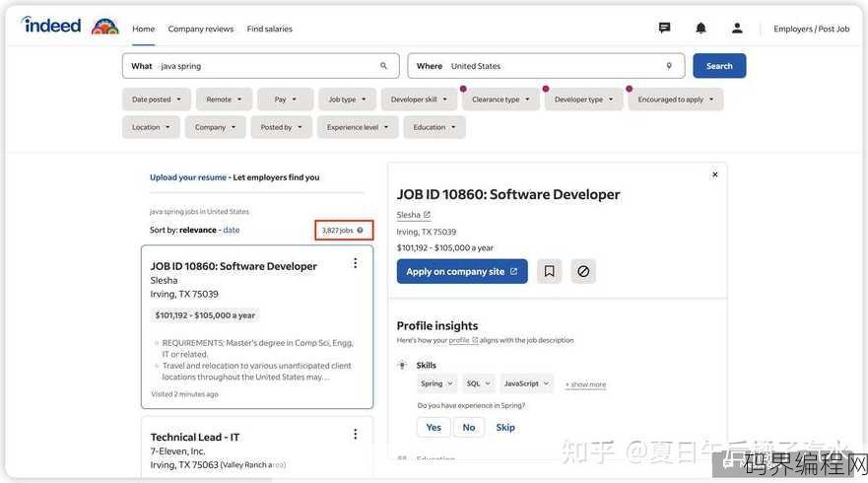Expand the Job type filter

347,100
